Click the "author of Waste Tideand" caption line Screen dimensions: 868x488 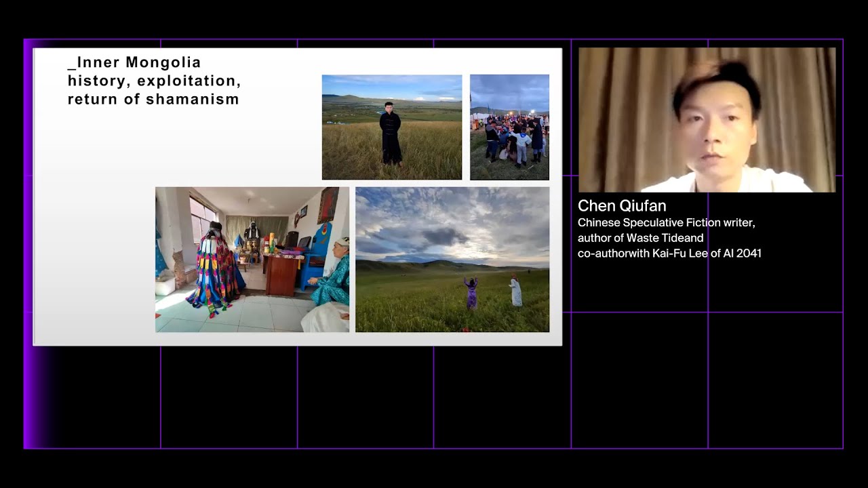(640, 238)
